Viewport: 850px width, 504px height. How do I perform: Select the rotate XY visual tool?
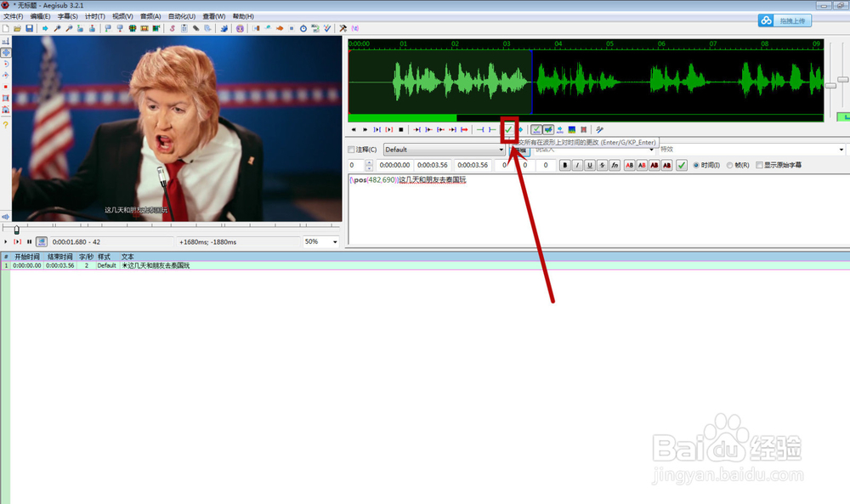[5, 76]
